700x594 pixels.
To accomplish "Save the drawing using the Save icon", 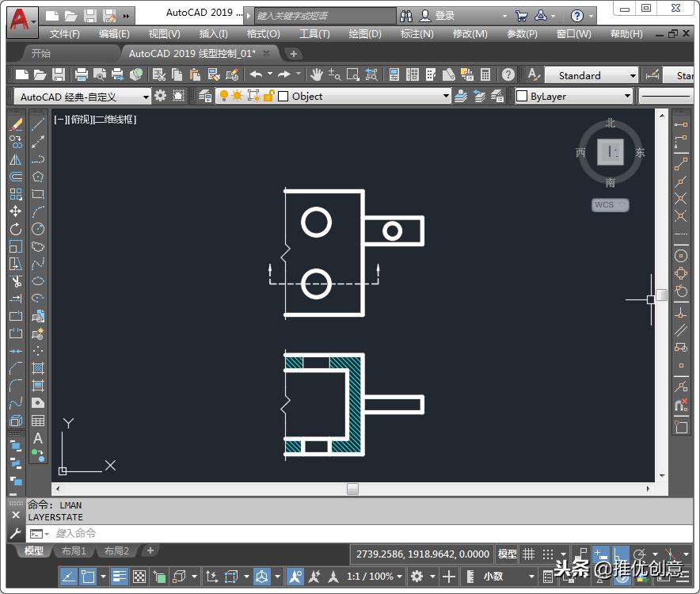I will (59, 74).
